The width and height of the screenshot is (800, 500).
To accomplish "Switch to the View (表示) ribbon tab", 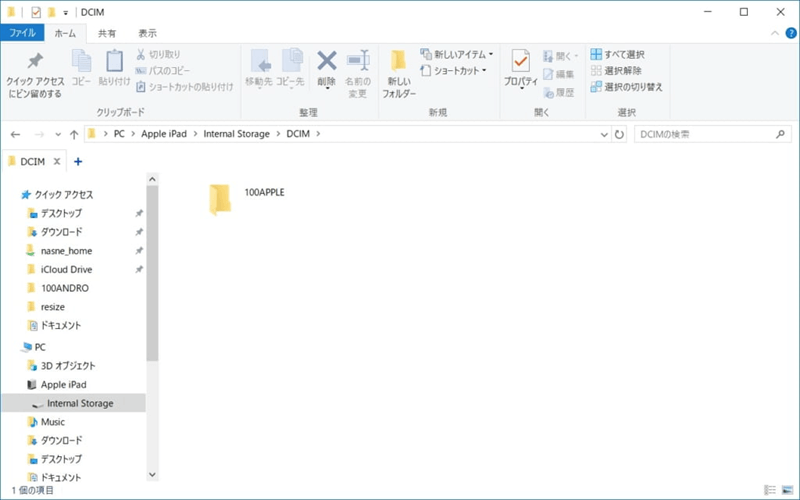I will click(147, 33).
